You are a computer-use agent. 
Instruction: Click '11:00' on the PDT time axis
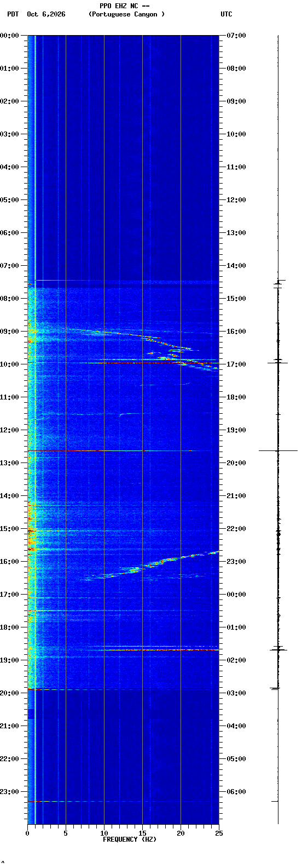pyautogui.click(x=9, y=397)
